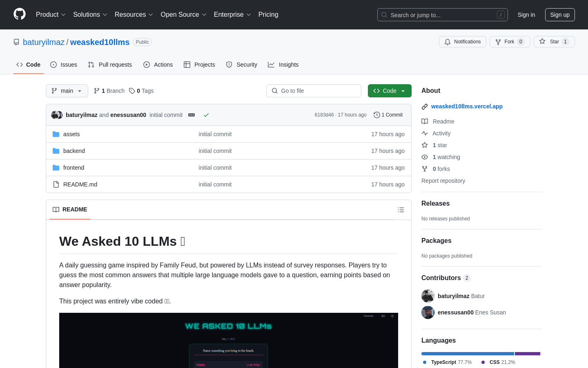Click the Notifications bell button
The height and width of the screenshot is (368, 588).
tap(463, 42)
